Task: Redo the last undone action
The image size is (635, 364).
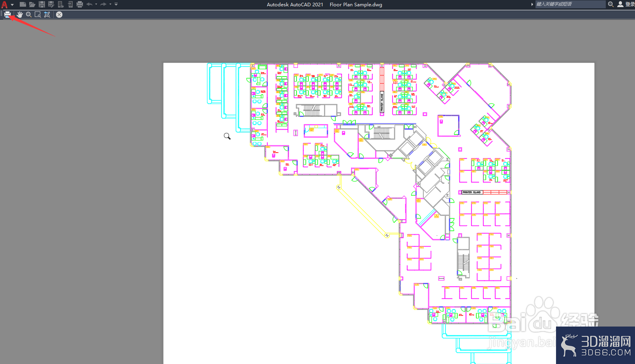Action: 103,4
